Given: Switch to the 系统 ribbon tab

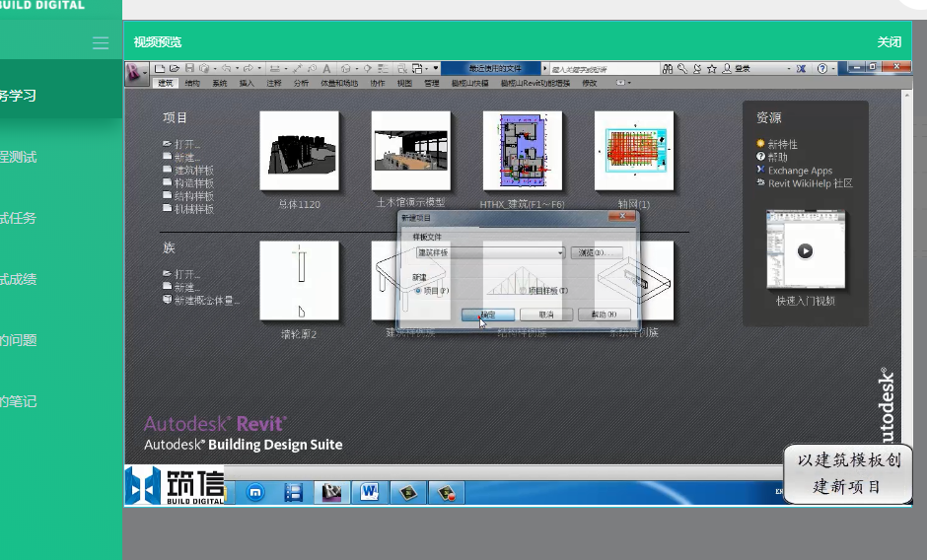Looking at the screenshot, I should click(220, 83).
